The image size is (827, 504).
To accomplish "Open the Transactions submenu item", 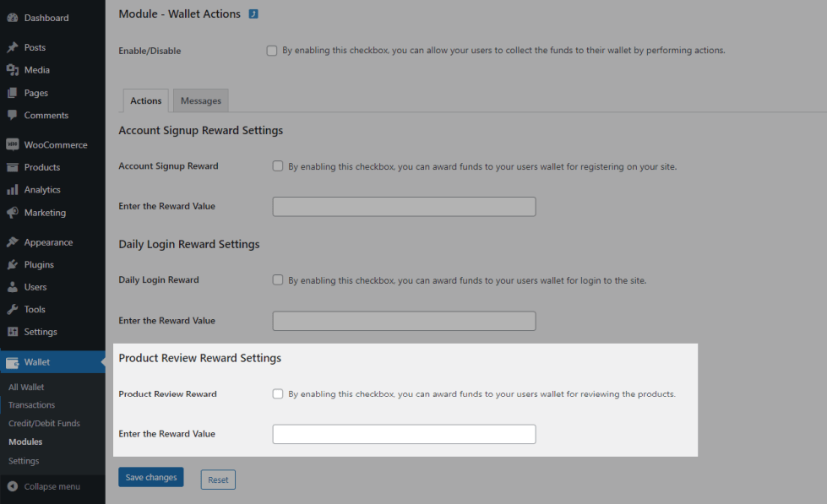I will pos(31,405).
